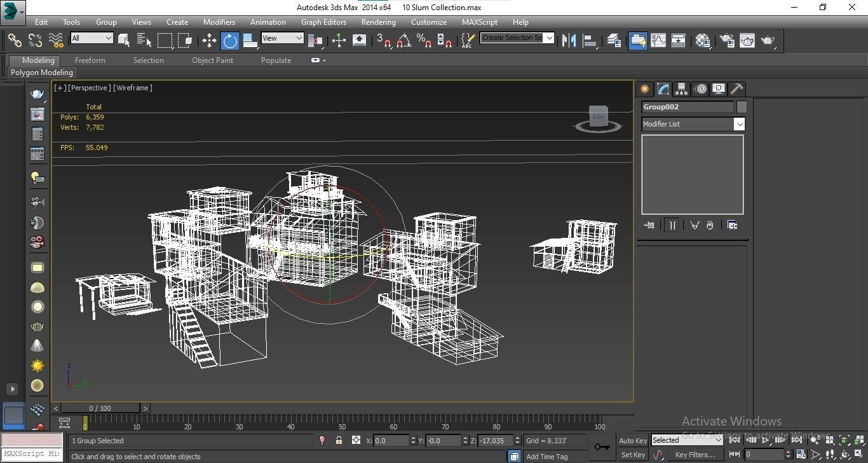The image size is (868, 463).
Task: Activate the Select Object tool
Action: (124, 40)
